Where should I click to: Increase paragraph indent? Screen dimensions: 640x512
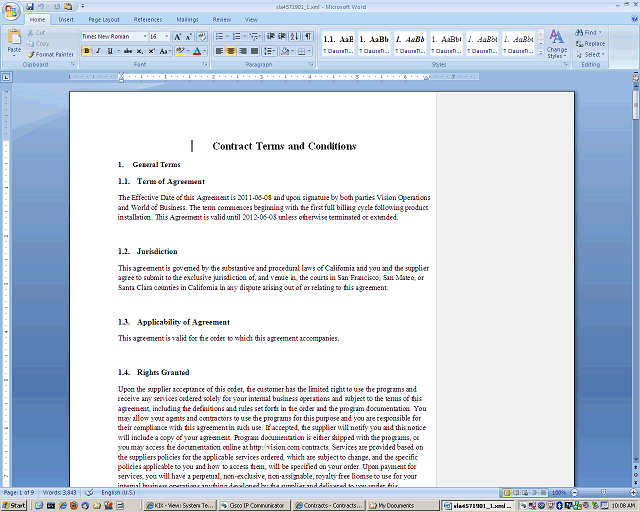coord(282,37)
